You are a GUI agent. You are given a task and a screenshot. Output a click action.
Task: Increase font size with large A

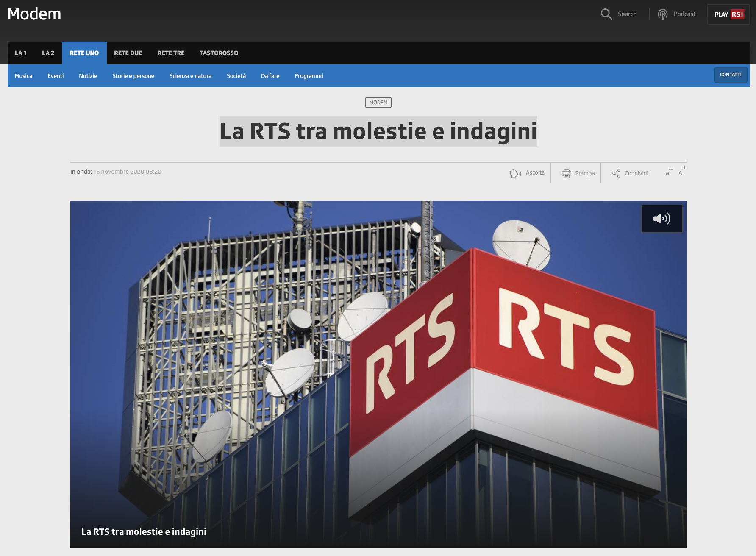[681, 171]
